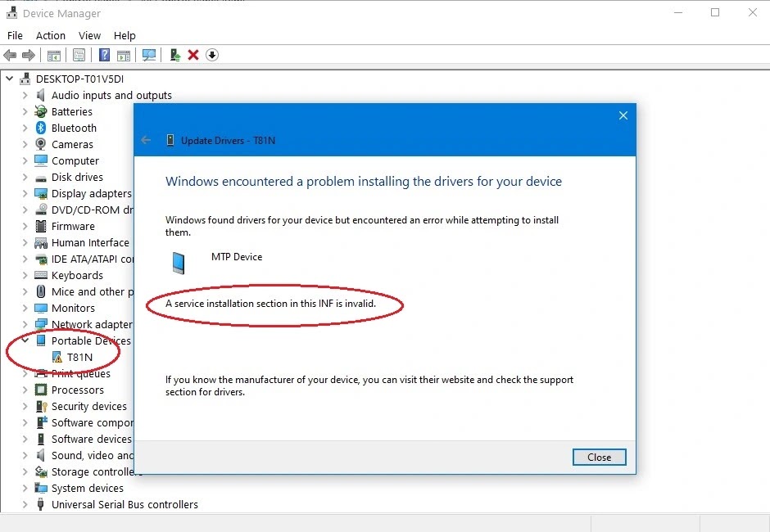The image size is (770, 532).
Task: Expand the Mice and other pointing devices node
Action: click(25, 291)
